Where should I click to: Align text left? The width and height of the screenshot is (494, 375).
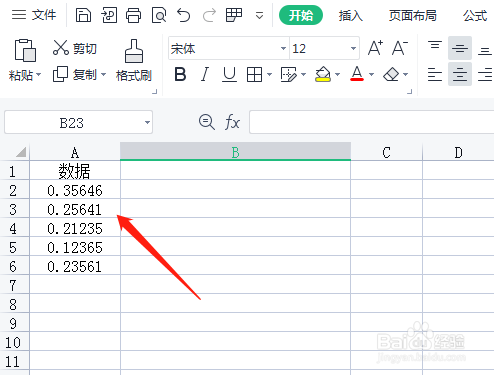[x=435, y=74]
